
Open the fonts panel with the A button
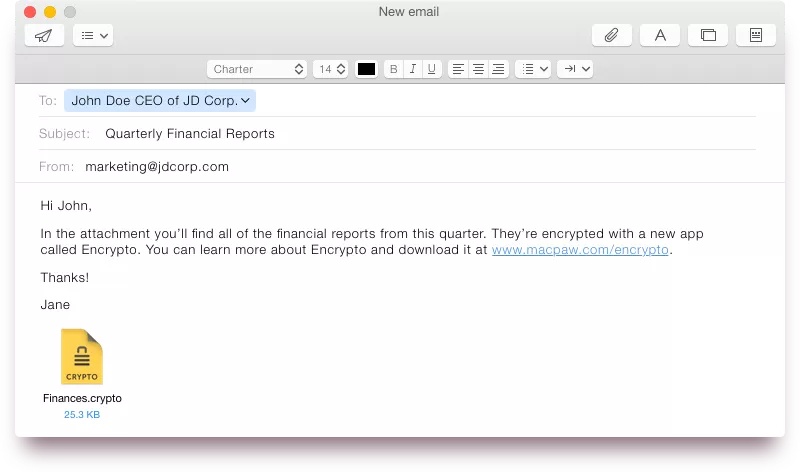pyautogui.click(x=660, y=35)
